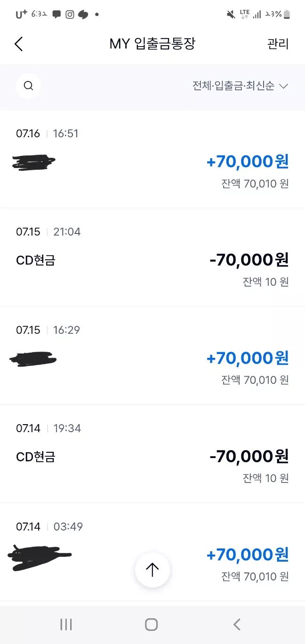
Task: Tap the Instagram notification icon in status bar
Action: click(70, 14)
